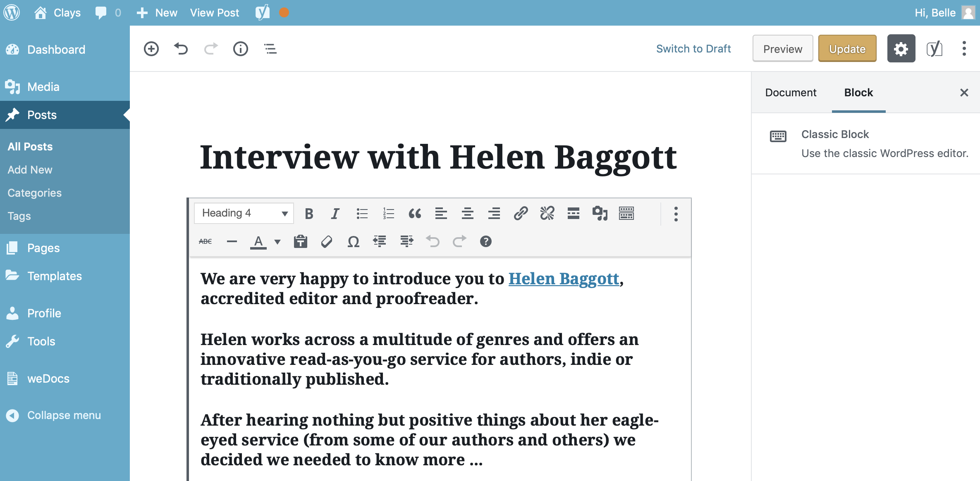Click the top bar redo arrow
980x481 pixels.
[x=211, y=49]
